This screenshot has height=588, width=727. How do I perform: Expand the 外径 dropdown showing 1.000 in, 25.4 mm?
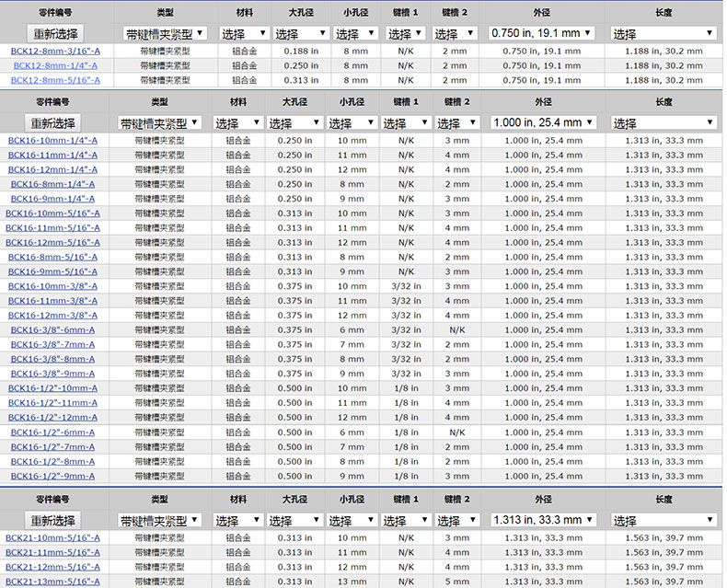click(544, 122)
